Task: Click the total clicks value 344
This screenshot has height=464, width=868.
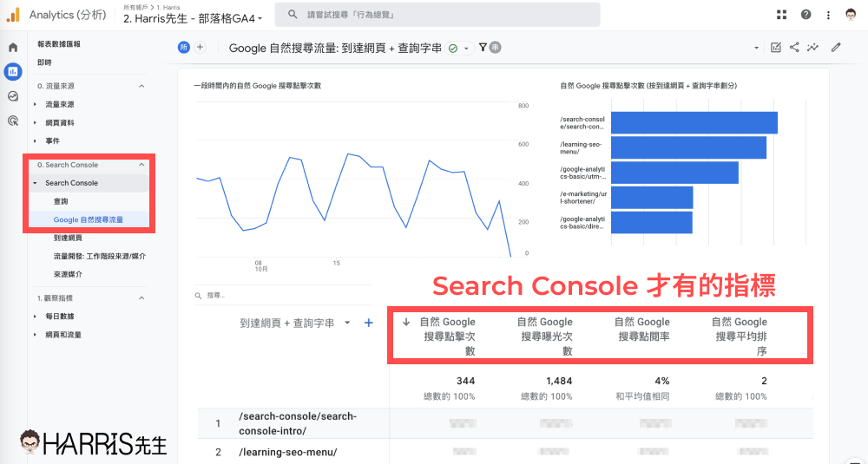Action: pos(465,381)
